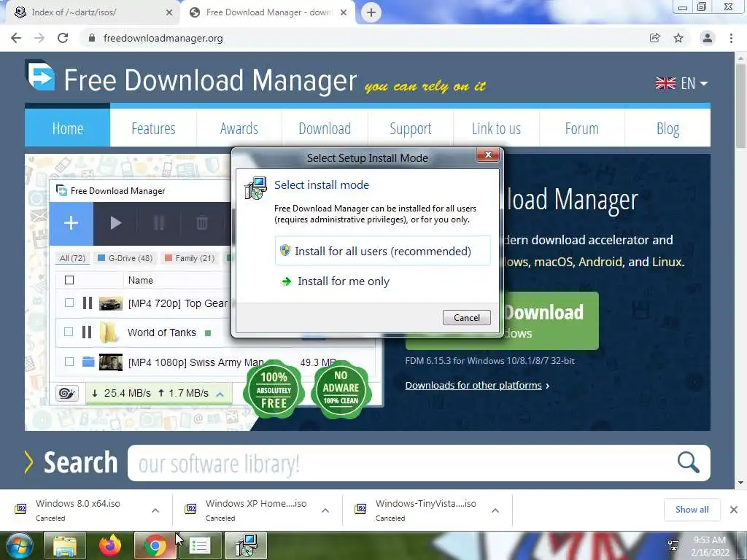Tick the Top Gear row checkbox
Viewport: 747px width, 560px height.
[69, 303]
